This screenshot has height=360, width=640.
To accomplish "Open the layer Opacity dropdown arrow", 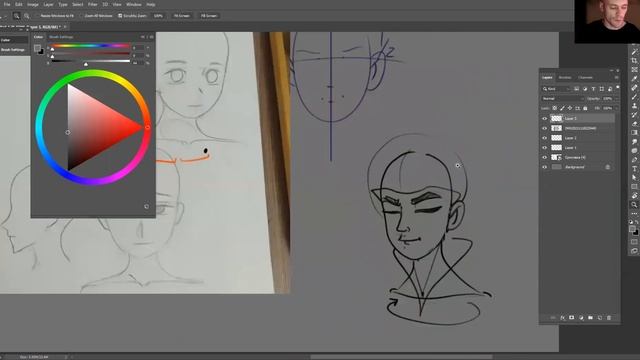I will [x=616, y=98].
